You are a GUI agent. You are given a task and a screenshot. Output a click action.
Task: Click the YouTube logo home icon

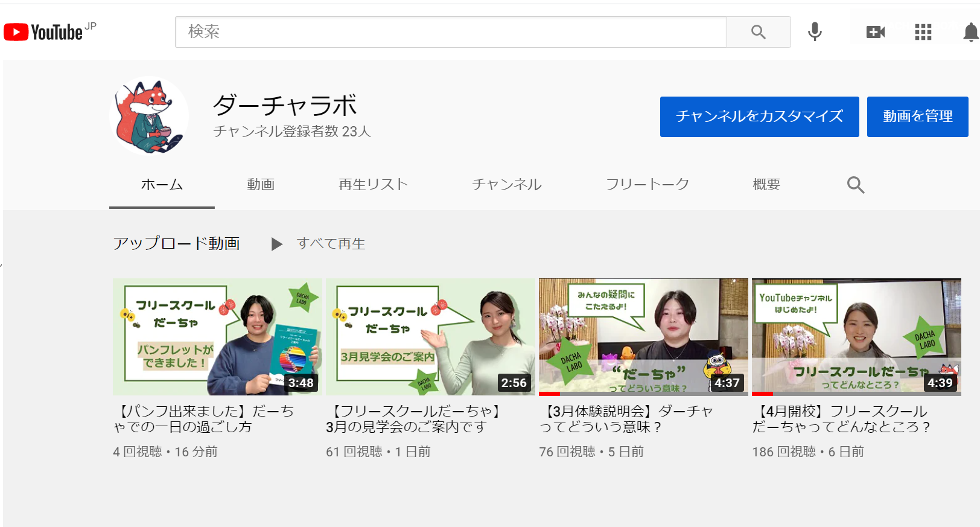point(43,32)
